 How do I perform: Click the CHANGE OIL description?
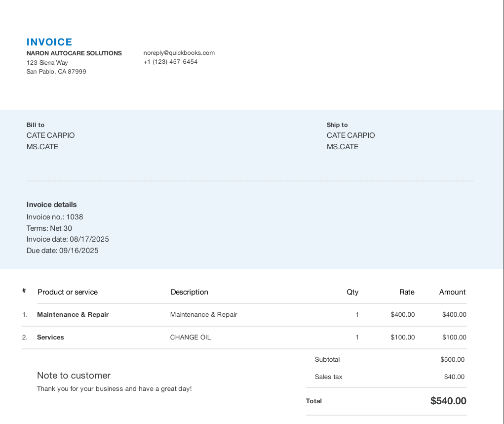191,338
